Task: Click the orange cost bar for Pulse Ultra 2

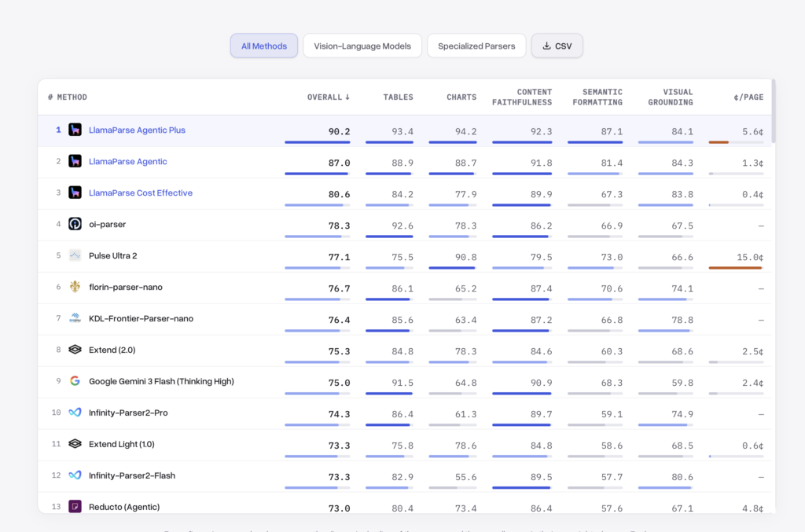Action: pyautogui.click(x=735, y=268)
